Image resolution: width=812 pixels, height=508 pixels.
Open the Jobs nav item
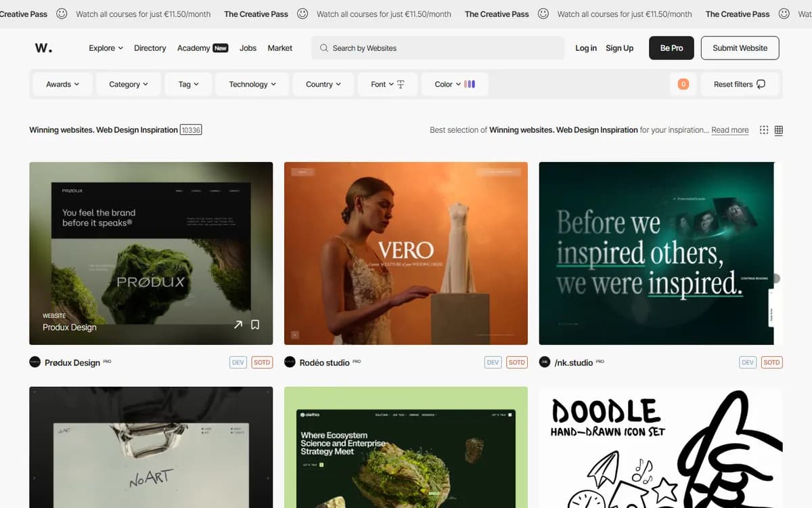(x=248, y=48)
